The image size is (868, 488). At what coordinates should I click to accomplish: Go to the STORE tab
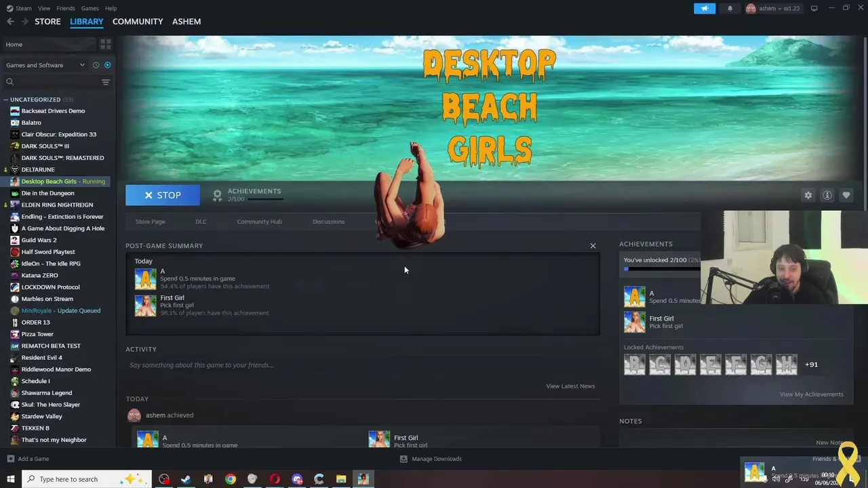47,22
